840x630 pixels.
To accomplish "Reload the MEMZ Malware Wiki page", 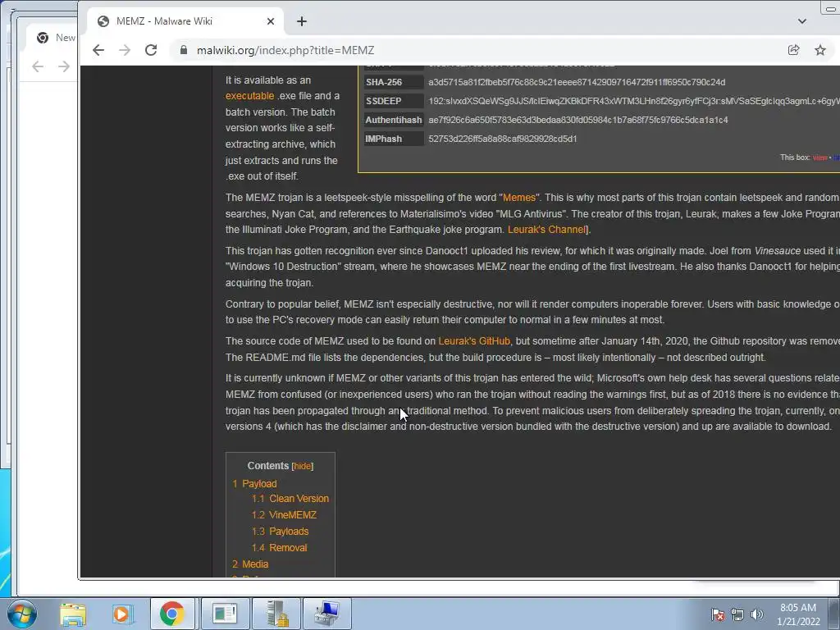I will pyautogui.click(x=151, y=50).
